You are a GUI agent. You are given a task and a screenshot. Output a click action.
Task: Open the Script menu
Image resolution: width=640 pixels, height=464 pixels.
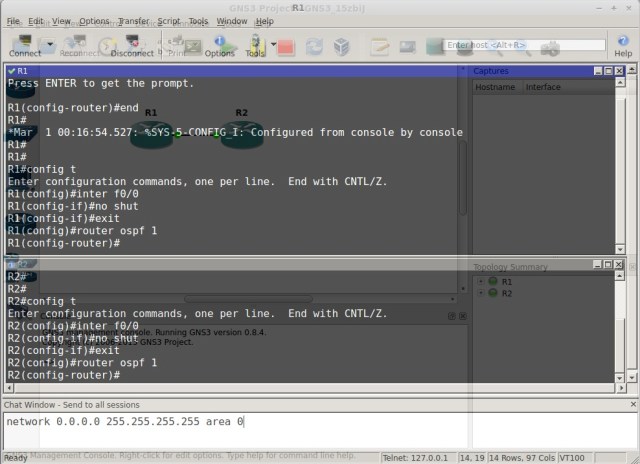click(x=169, y=21)
